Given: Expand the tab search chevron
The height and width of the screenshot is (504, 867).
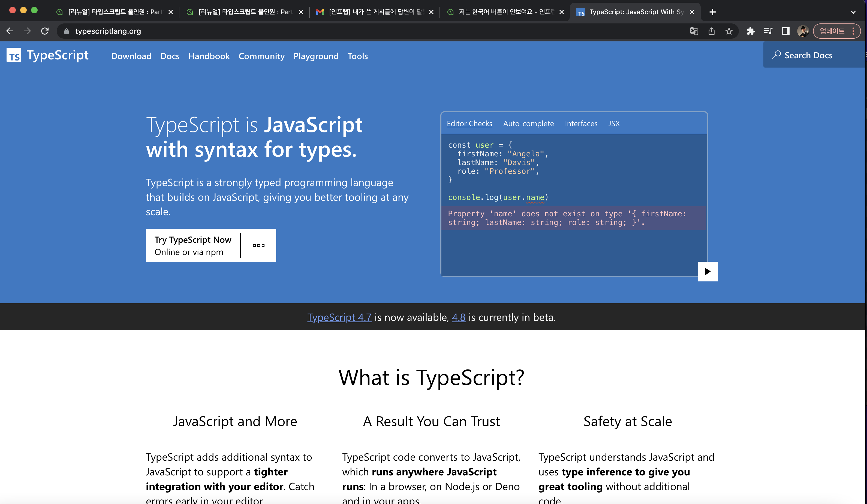Looking at the screenshot, I should click(853, 12).
